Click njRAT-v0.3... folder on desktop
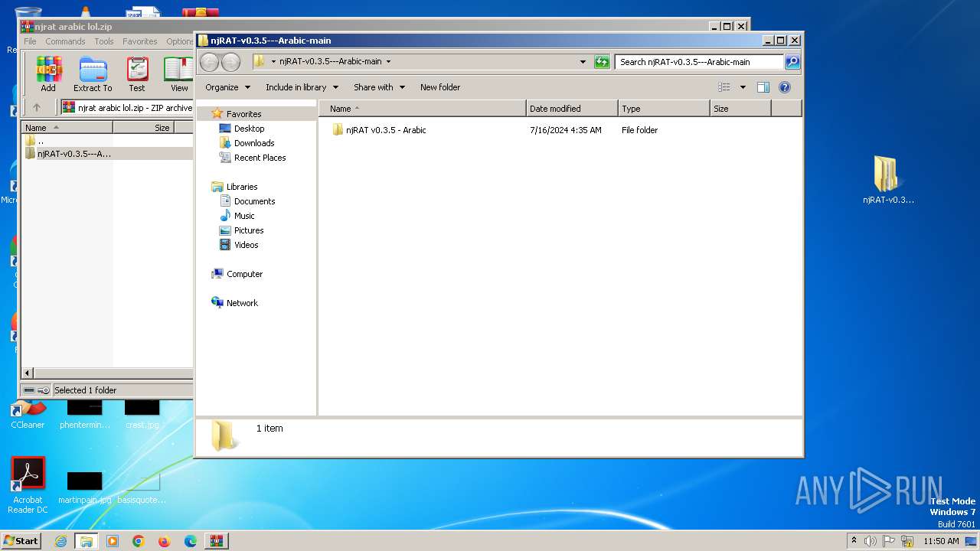Screen dimensions: 980x551 888,181
